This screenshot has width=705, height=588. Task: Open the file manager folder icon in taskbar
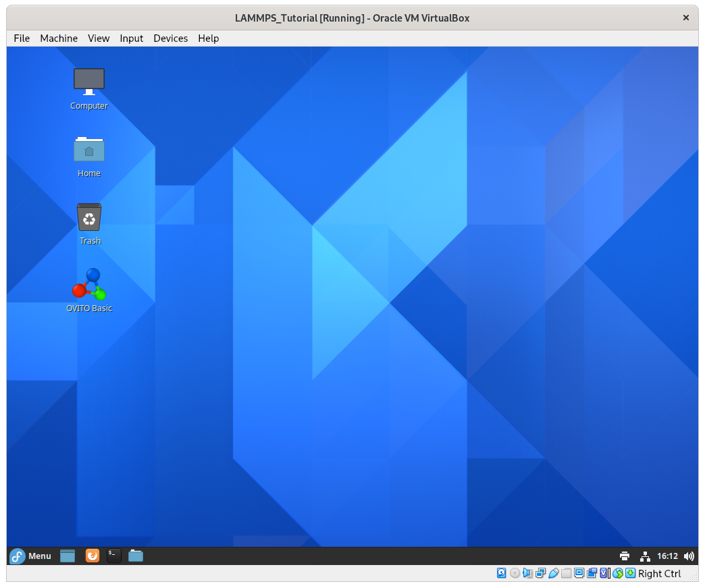click(x=136, y=556)
